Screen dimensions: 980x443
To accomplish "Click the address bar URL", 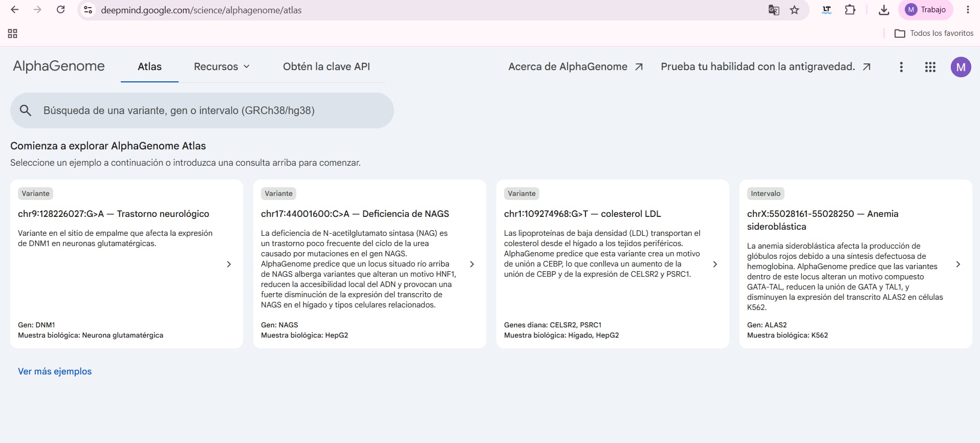I will (201, 10).
